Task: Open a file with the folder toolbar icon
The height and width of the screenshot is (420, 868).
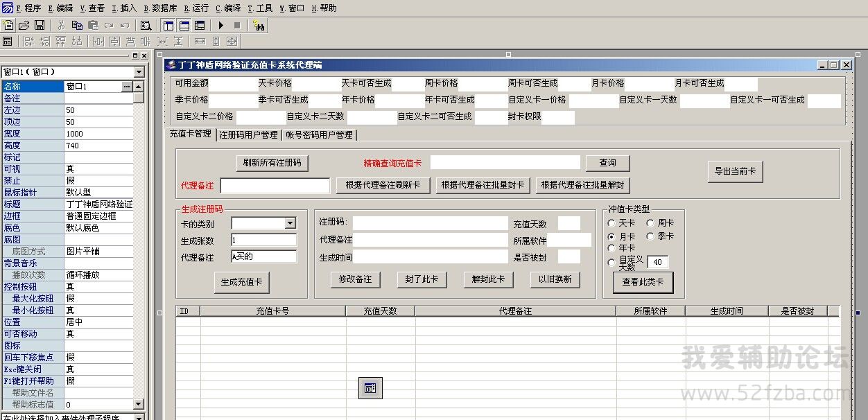Action: pos(24,25)
